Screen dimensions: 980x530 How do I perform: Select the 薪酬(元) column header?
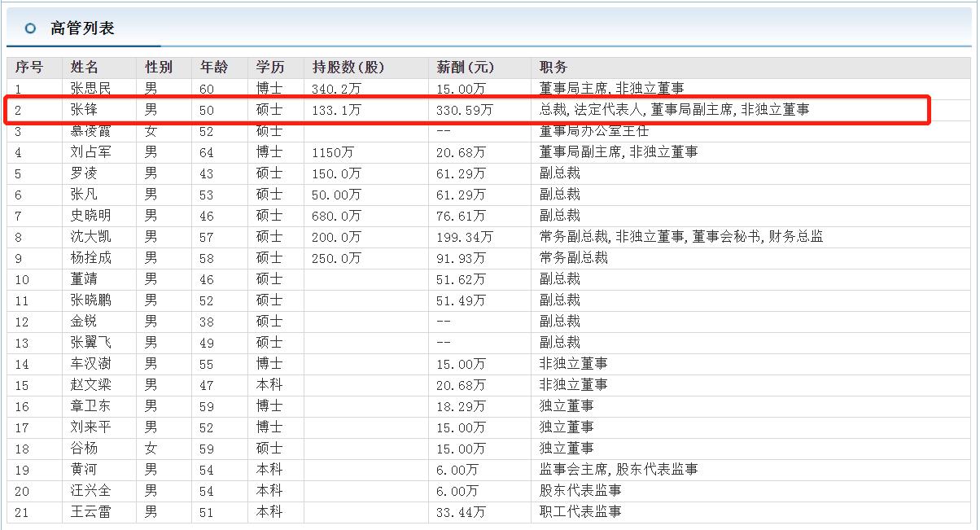tap(465, 68)
